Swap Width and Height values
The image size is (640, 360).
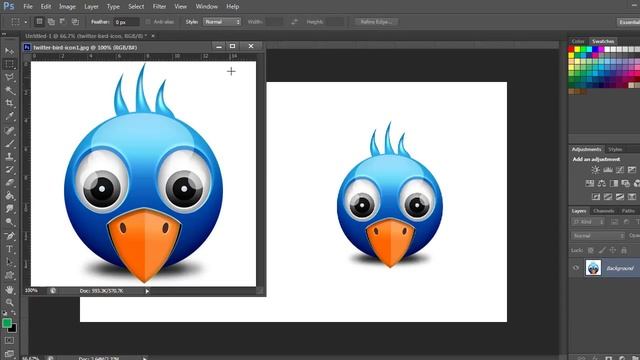click(x=294, y=22)
